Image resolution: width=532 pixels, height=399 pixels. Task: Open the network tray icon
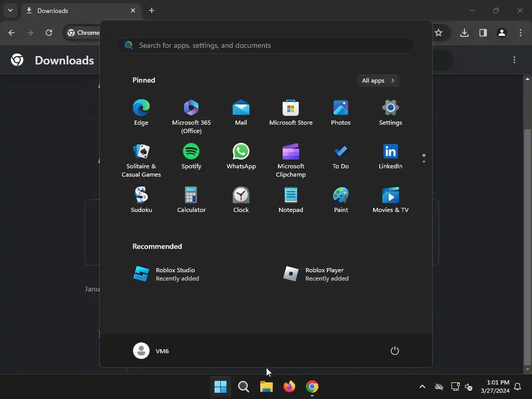pyautogui.click(x=455, y=387)
